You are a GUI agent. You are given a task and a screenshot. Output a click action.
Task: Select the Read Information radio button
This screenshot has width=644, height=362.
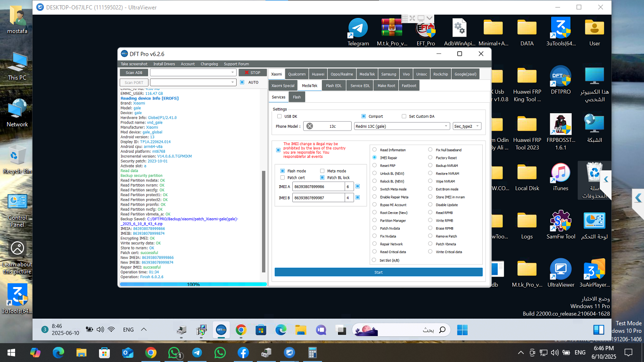tap(375, 150)
